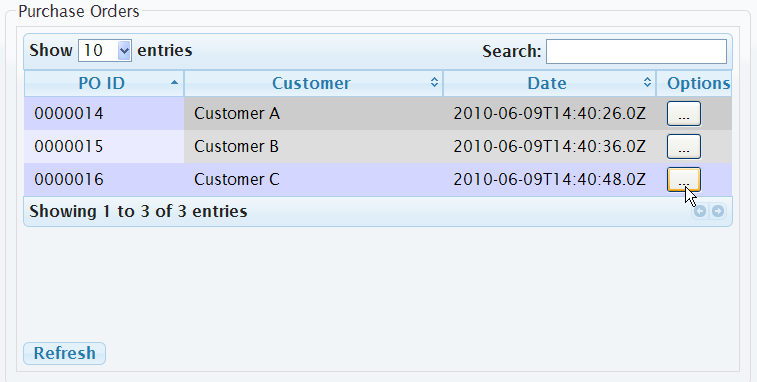The width and height of the screenshot is (757, 382).
Task: Go to next page arrow icon
Action: [718, 211]
